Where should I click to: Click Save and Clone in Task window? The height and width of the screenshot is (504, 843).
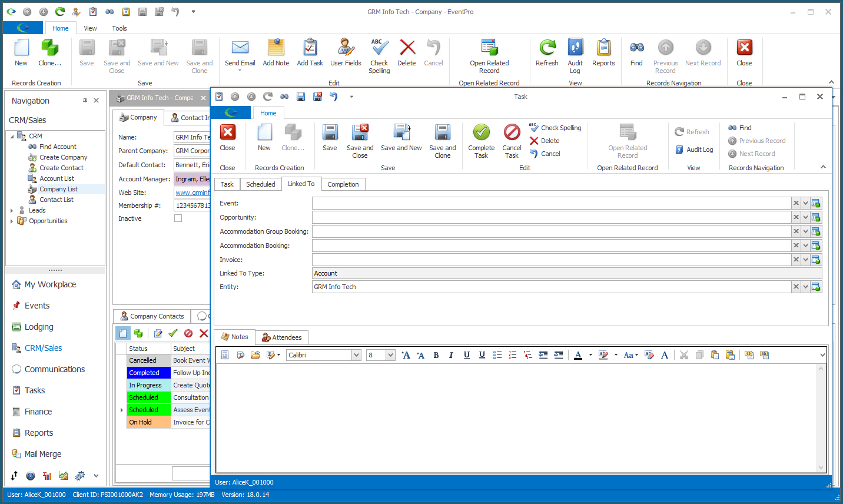click(442, 141)
